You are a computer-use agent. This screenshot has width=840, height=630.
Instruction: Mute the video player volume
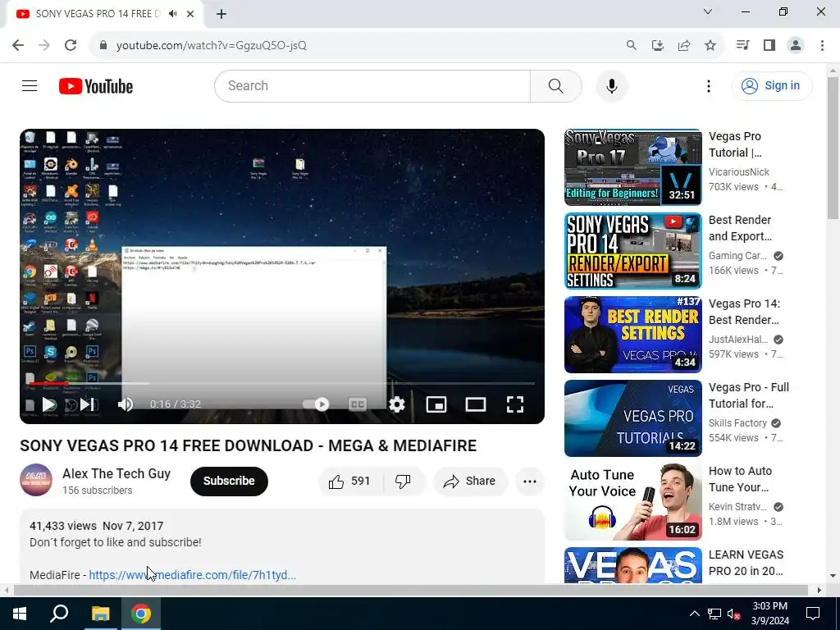click(126, 404)
